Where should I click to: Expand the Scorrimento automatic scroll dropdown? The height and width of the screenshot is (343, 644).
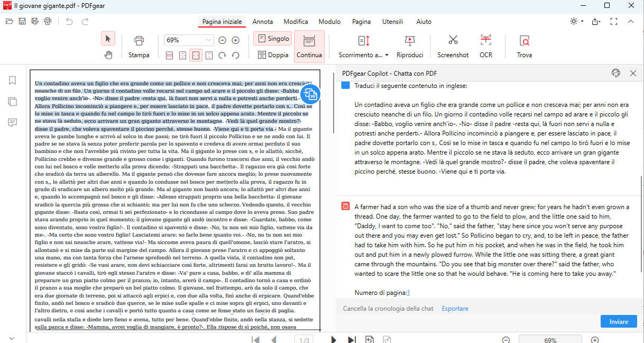[387, 55]
